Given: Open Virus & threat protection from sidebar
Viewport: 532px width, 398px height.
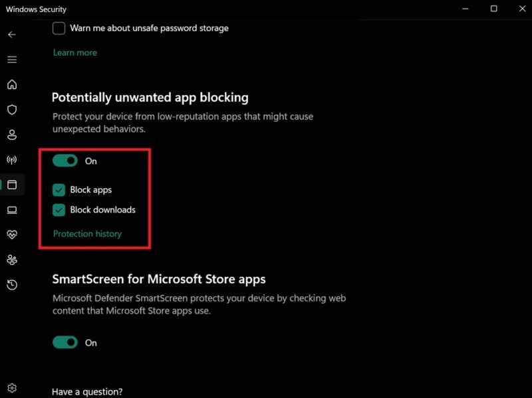Looking at the screenshot, I should click(x=11, y=110).
